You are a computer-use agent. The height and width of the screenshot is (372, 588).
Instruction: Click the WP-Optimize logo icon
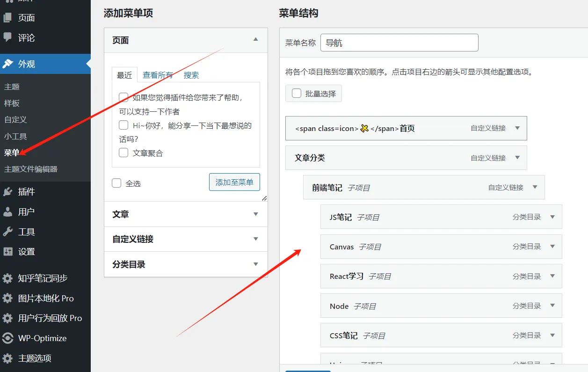pyautogui.click(x=7, y=338)
